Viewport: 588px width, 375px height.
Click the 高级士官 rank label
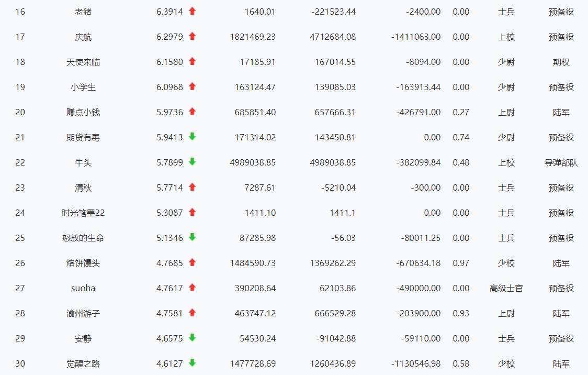(506, 288)
